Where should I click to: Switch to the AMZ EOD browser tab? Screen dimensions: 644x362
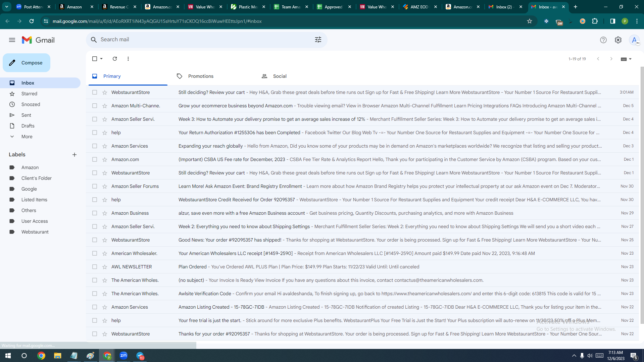[420, 7]
